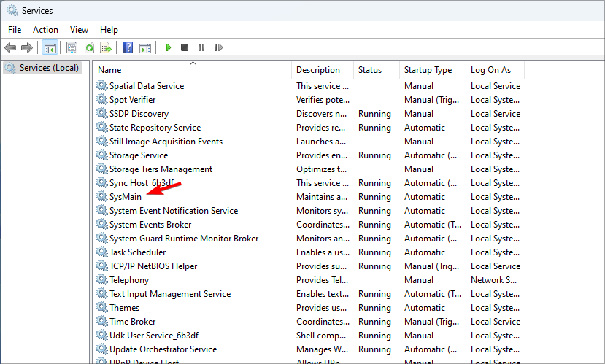Viewport: 605px width, 364px height.
Task: Click the Refresh toolbar icon
Action: [x=89, y=48]
